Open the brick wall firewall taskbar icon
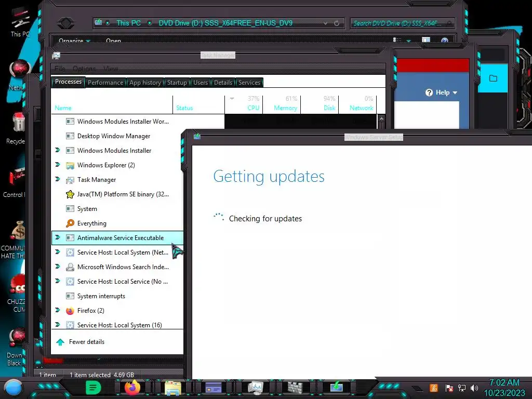This screenshot has width=532, height=399. point(295,388)
